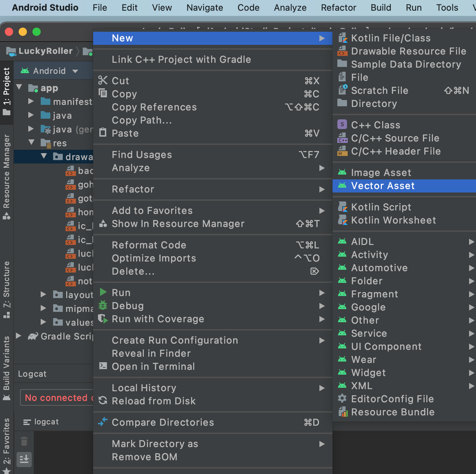Click the Debug bug icon
Image resolution: width=476 pixels, height=474 pixels.
(x=103, y=305)
